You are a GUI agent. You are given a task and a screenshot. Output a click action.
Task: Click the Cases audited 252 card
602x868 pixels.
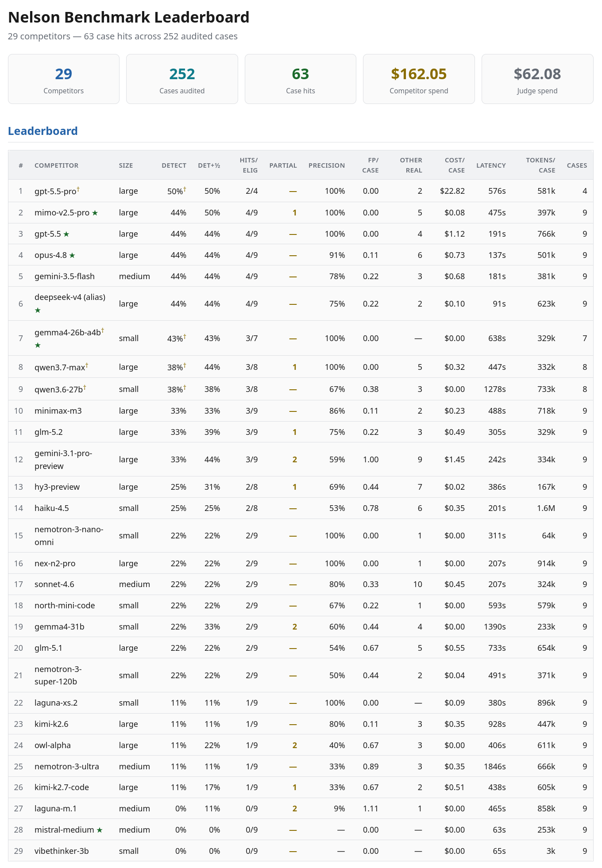[182, 79]
